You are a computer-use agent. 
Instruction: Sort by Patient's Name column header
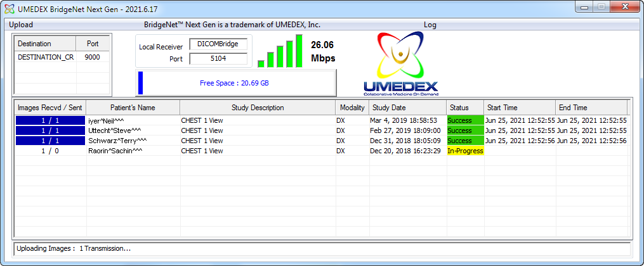pos(132,108)
